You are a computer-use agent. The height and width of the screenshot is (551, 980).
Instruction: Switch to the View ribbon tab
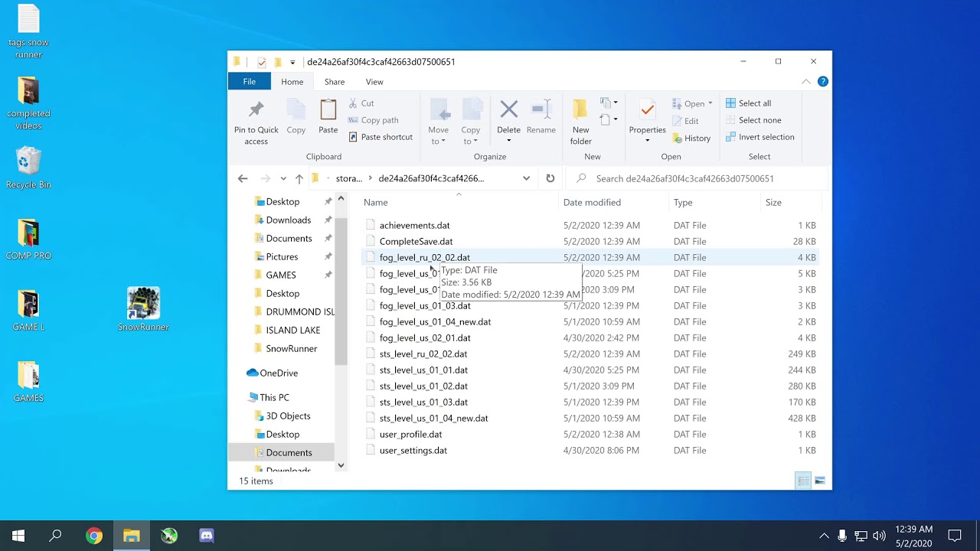[374, 81]
